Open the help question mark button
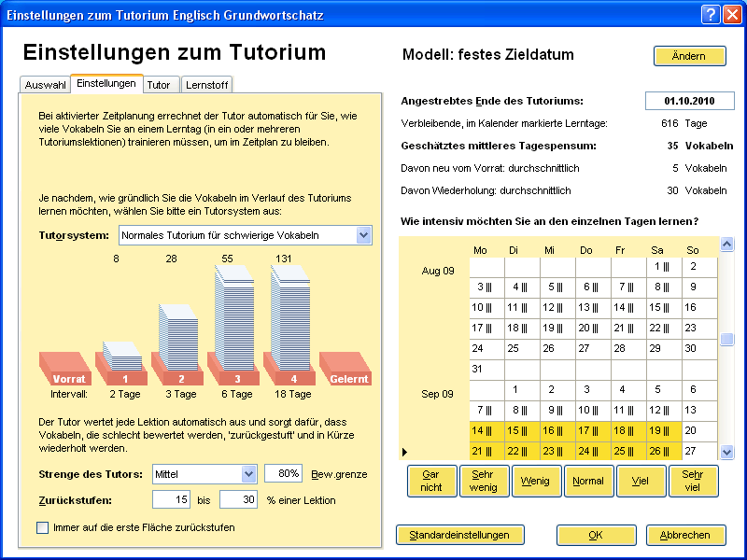The width and height of the screenshot is (747, 560). click(711, 15)
